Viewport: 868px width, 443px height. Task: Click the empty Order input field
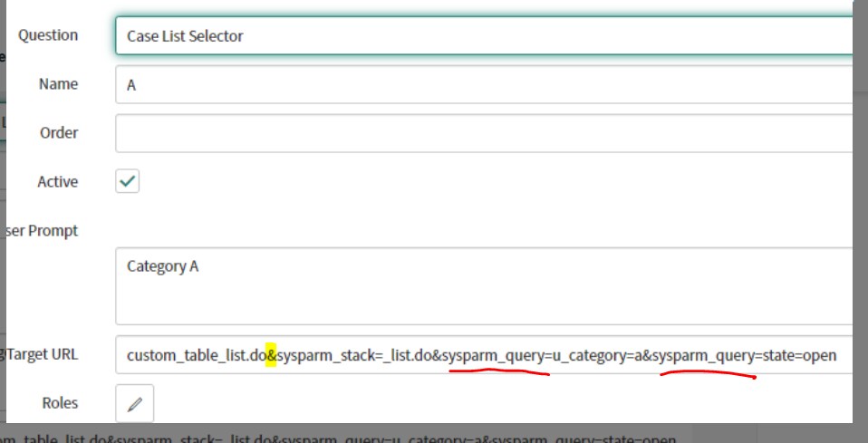pyautogui.click(x=484, y=133)
